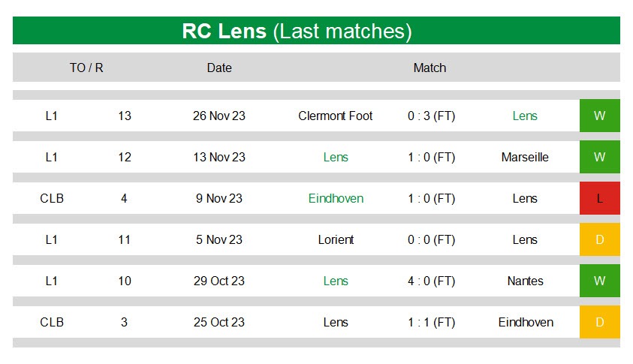Select the 9 Nov 23 date cell
Image resolution: width=633 pixels, height=364 pixels.
coord(219,198)
